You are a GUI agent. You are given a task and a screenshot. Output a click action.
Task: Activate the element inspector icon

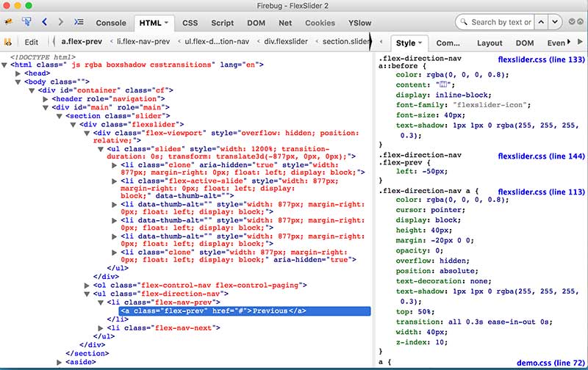coord(27,23)
